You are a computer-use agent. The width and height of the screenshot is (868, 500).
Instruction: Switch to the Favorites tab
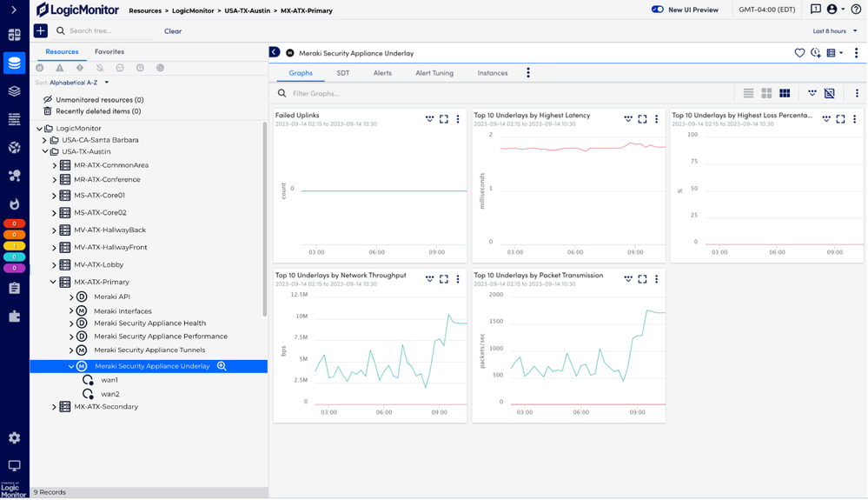(109, 51)
